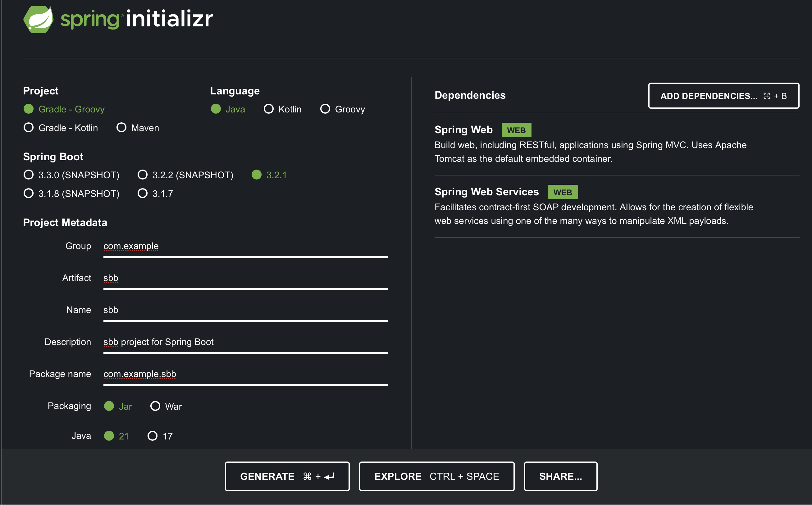This screenshot has height=505, width=812.
Task: Click the Dependencies heading
Action: pos(470,95)
